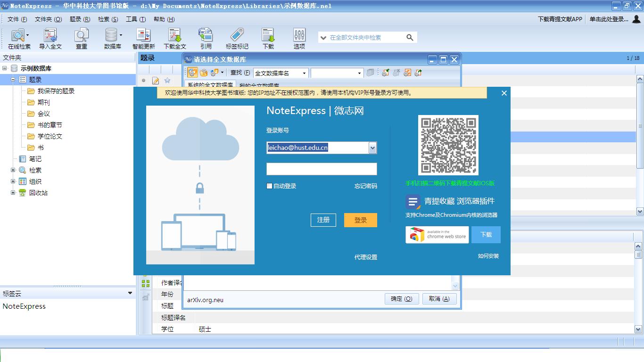This screenshot has height=362, width=644.
Task: Click the 下载全文 download full text icon
Action: pos(175,39)
